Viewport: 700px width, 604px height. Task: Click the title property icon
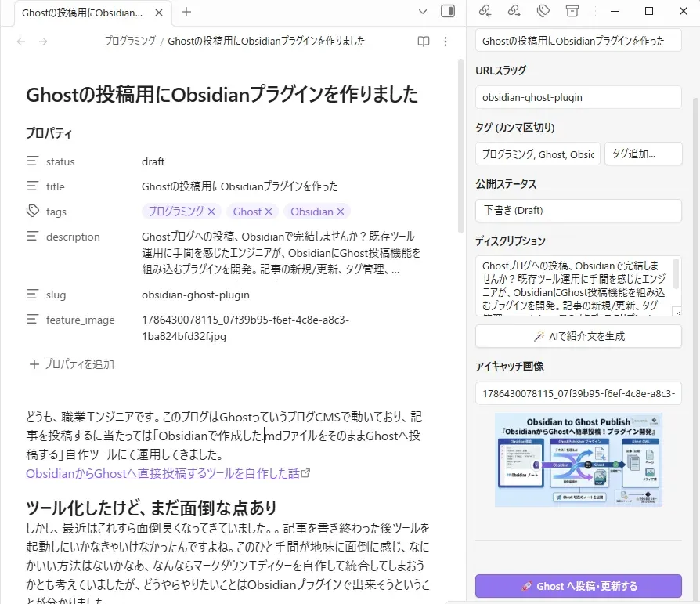tap(32, 186)
